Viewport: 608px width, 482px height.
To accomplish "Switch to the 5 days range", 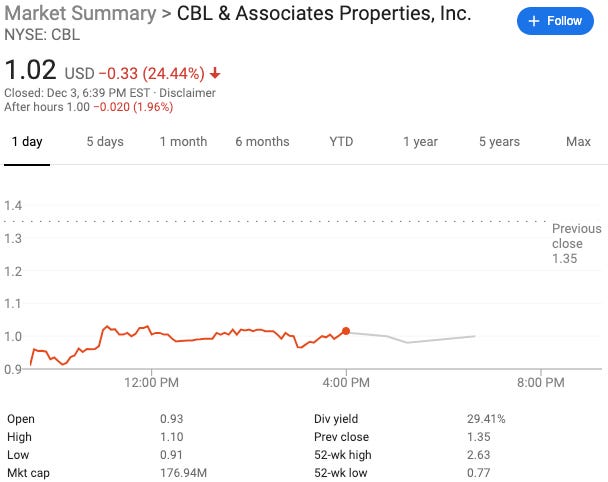I will [105, 142].
